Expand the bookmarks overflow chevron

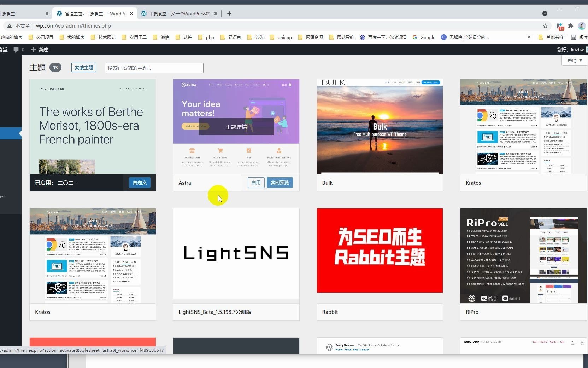[529, 37]
